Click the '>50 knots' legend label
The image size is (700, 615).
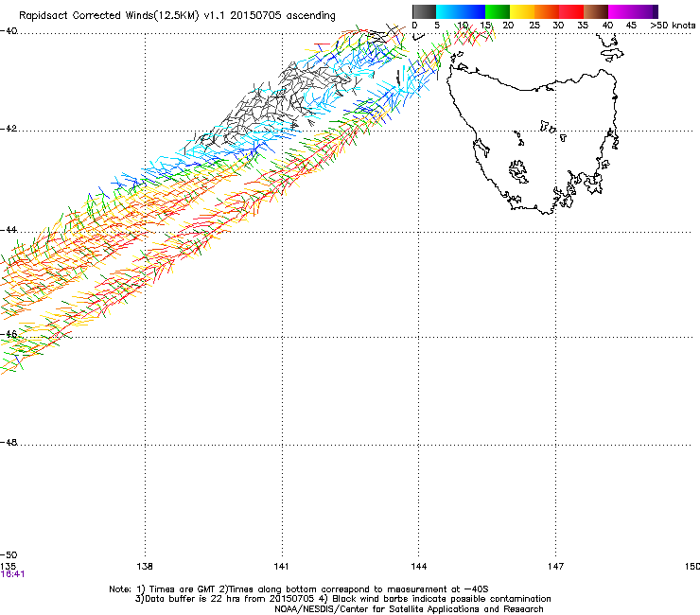pos(673,26)
